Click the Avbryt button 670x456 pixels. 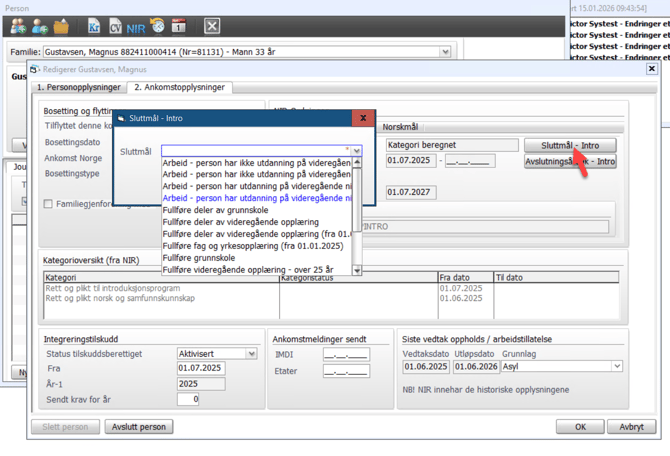coord(631,427)
